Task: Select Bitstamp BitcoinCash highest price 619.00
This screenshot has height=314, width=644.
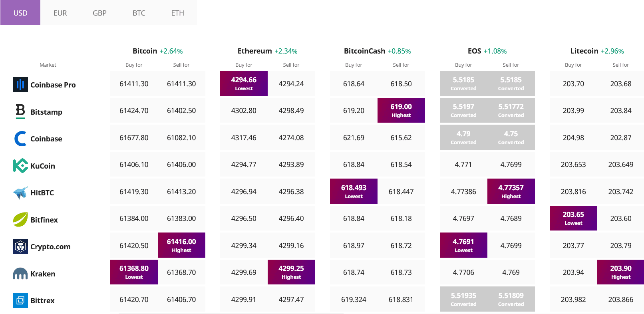Action: click(x=401, y=110)
